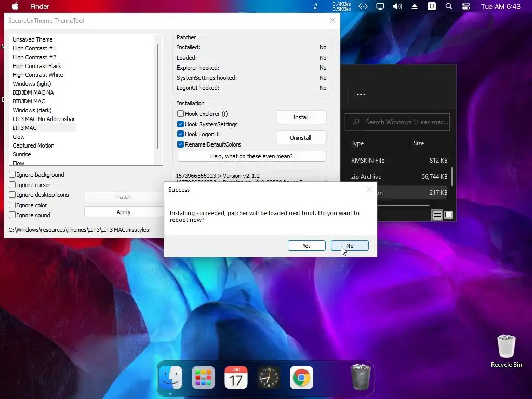Select BIB3DM MAC NA theme
Screen dimensions: 532x399
click(33, 92)
